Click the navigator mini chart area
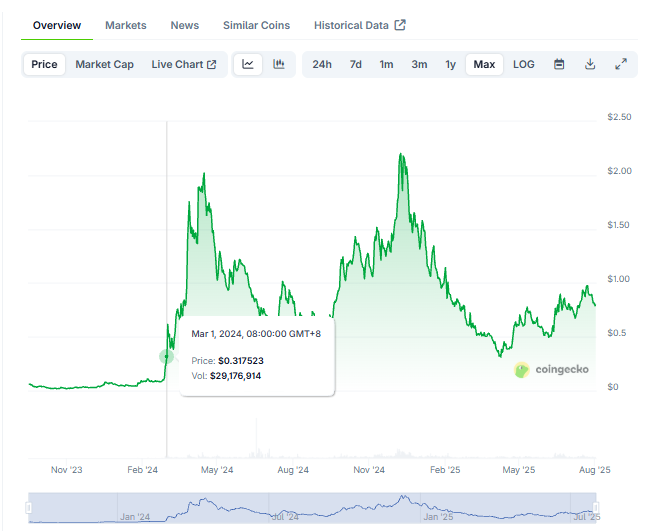667x531 pixels. 312,508
